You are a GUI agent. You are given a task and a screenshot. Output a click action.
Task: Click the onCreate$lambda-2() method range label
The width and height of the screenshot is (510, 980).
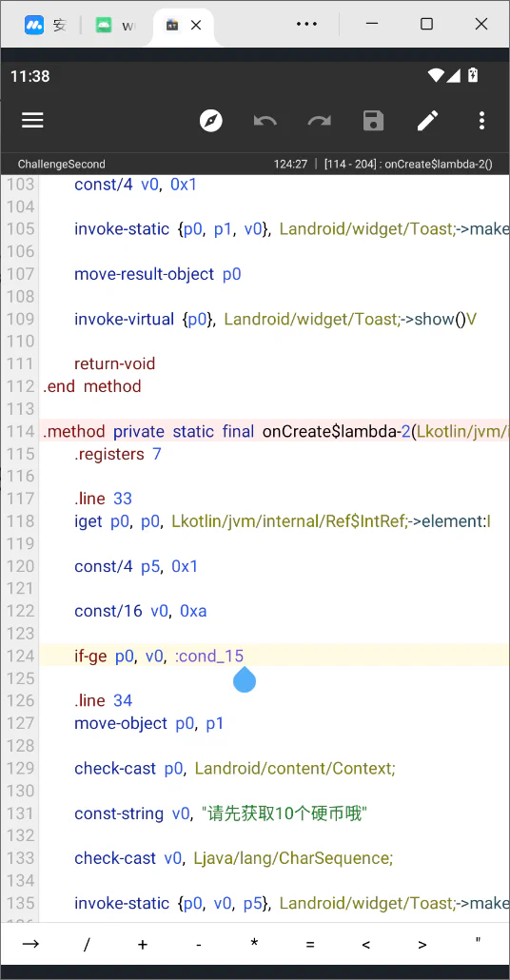(x=409, y=165)
